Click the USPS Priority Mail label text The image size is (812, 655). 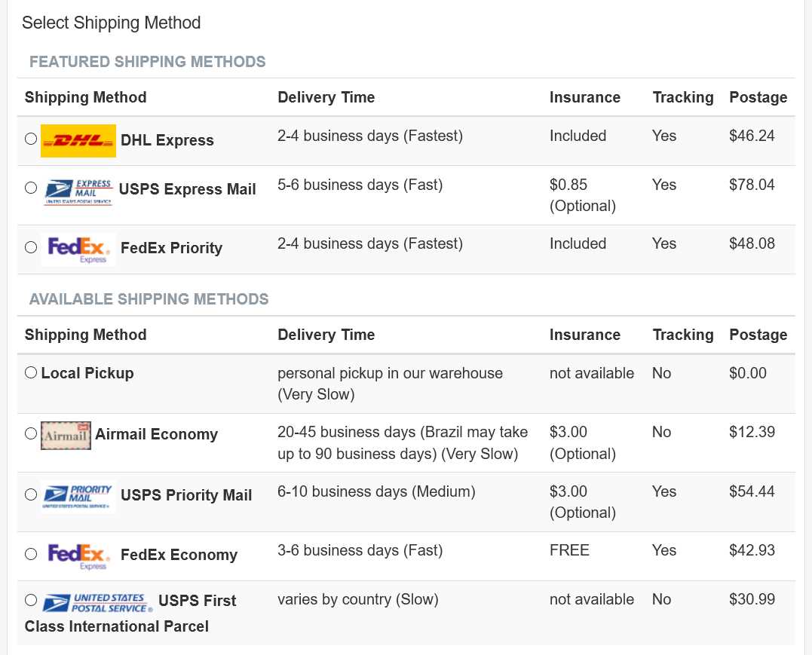click(x=186, y=495)
